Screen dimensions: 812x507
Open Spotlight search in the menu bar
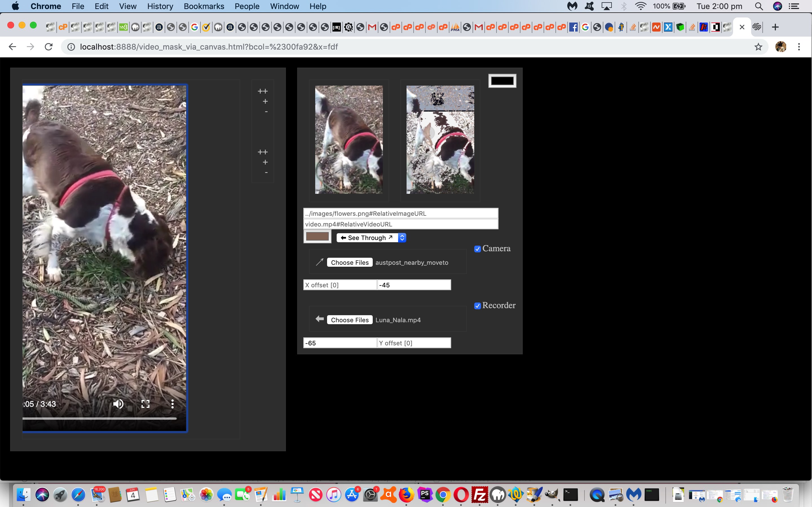759,6
